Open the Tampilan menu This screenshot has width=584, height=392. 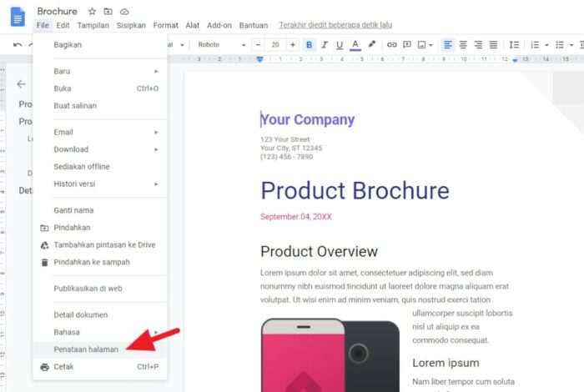93,25
